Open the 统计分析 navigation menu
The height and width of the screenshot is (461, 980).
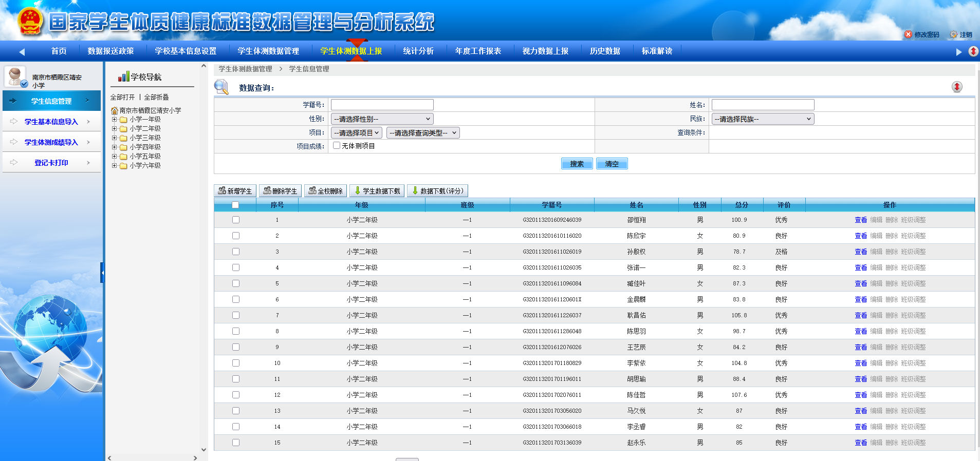[418, 51]
